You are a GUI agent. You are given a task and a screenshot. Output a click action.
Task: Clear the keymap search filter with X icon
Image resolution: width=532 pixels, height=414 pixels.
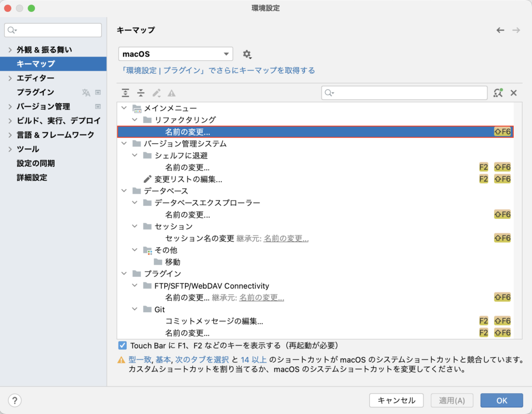click(x=514, y=92)
